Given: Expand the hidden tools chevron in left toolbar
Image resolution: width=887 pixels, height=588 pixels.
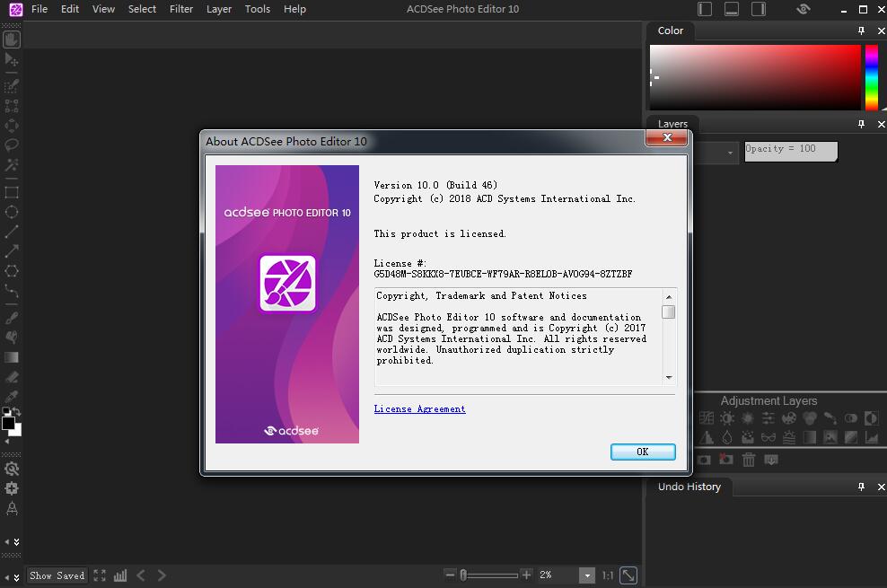Looking at the screenshot, I should (x=16, y=541).
